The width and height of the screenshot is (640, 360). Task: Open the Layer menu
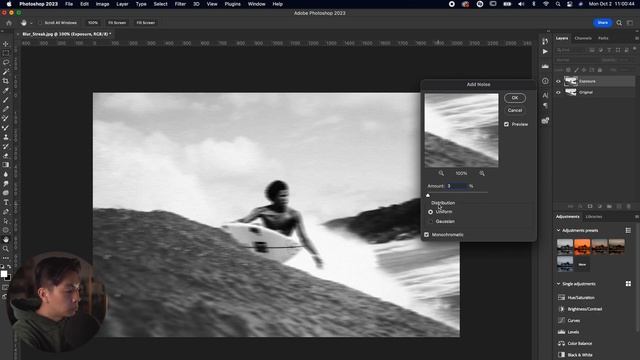[122, 4]
